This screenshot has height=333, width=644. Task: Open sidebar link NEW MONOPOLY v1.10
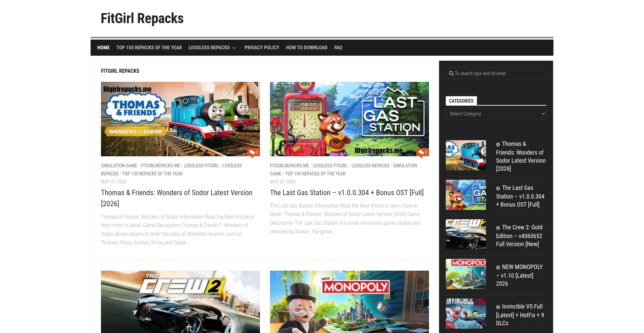(x=519, y=275)
